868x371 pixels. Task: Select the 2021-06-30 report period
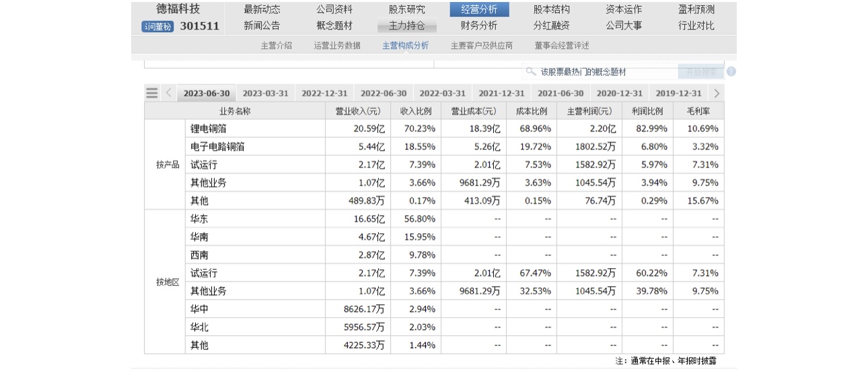(560, 93)
